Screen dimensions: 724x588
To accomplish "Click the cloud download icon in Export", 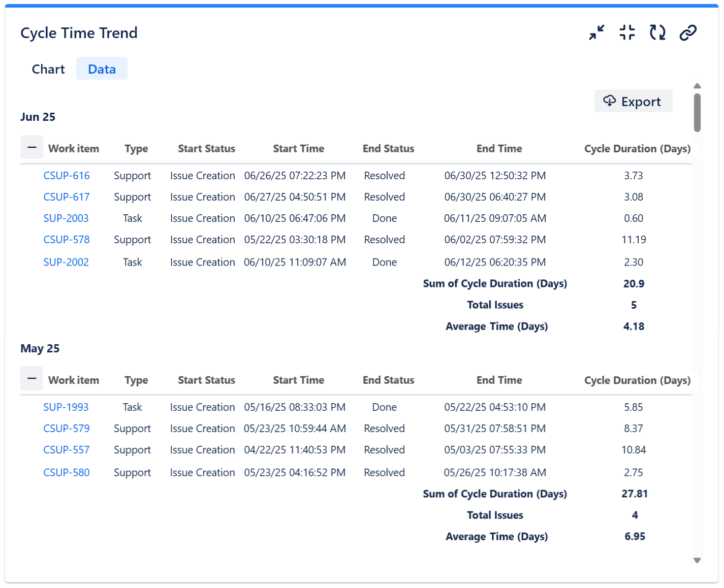I will point(609,101).
